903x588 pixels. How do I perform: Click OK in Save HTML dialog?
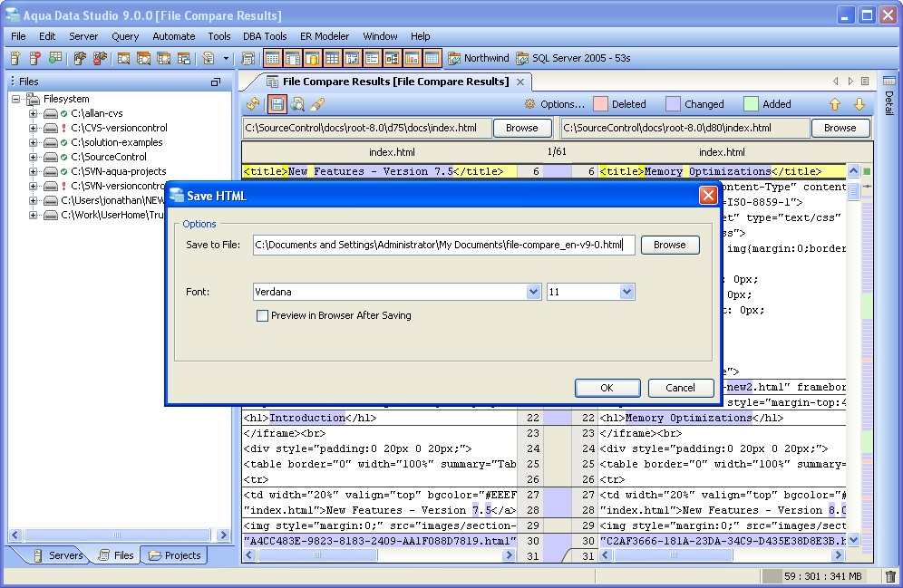click(607, 388)
